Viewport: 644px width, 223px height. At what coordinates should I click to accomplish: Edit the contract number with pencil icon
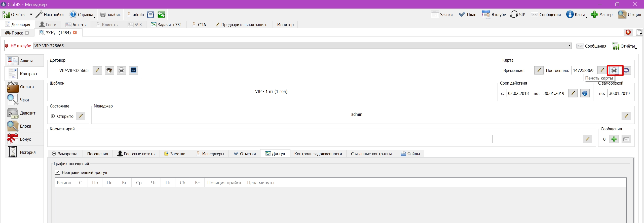pyautogui.click(x=97, y=70)
